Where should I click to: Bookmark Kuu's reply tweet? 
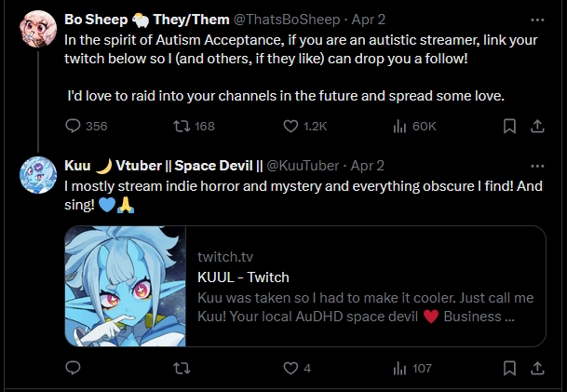coord(507,368)
